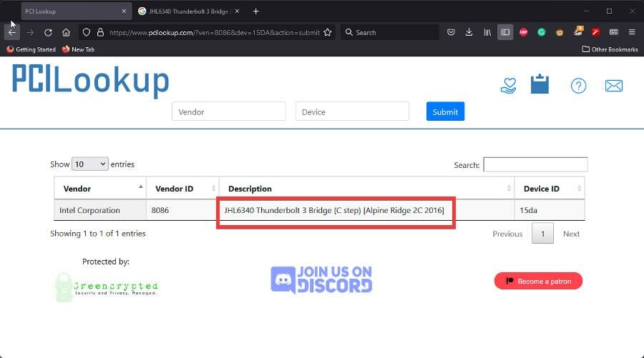Screen dimensions: 644x358
Task: Click the address bar URL
Action: pyautogui.click(x=215, y=32)
